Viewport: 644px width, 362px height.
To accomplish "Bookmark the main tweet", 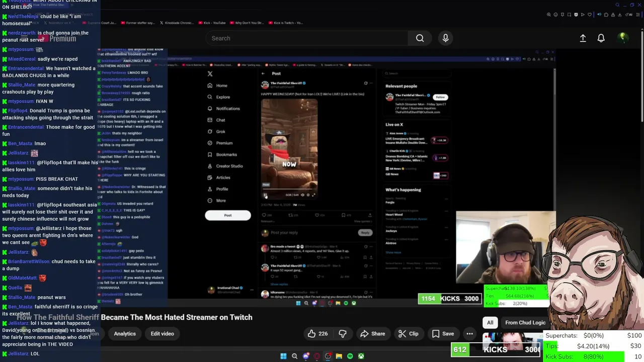I will click(344, 215).
